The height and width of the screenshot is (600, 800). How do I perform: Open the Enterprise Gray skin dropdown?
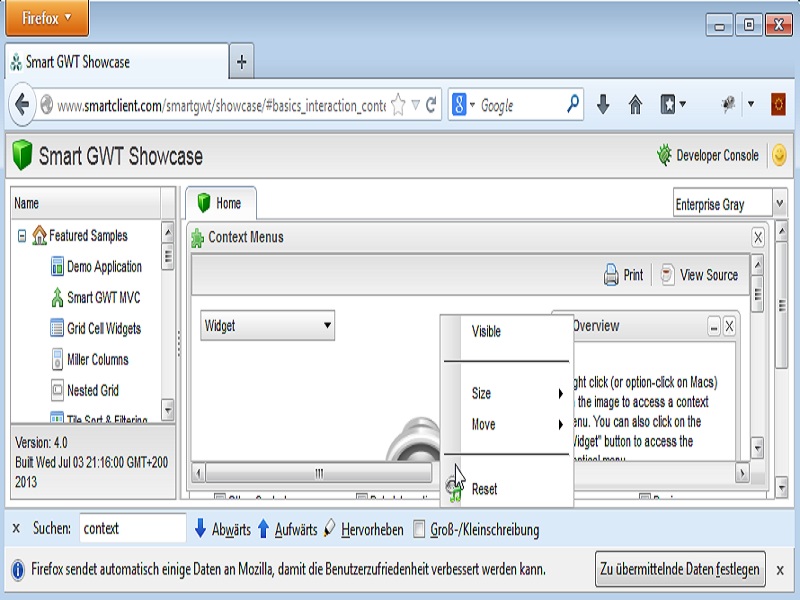pos(780,204)
